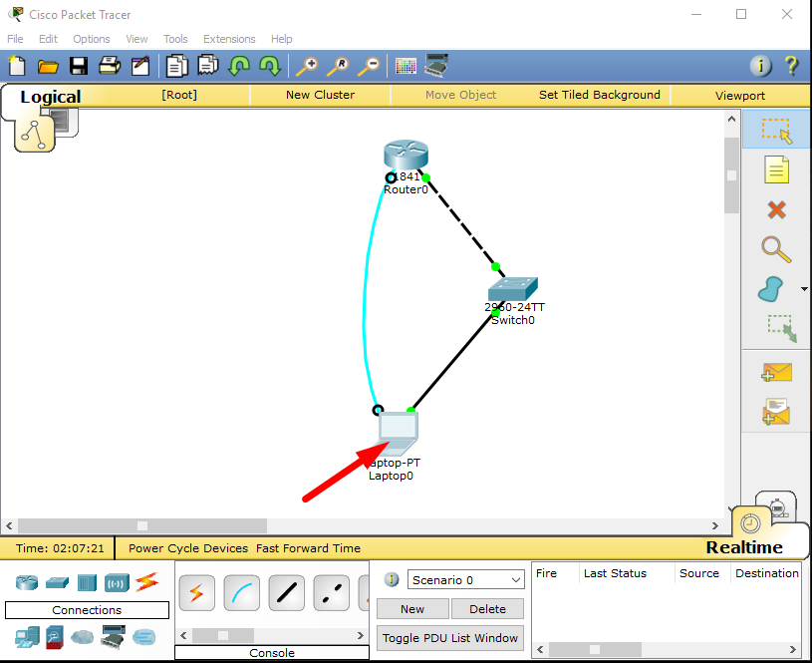Click the Switch0 device on canvas
Screen dimensions: 812x663
tap(513, 289)
